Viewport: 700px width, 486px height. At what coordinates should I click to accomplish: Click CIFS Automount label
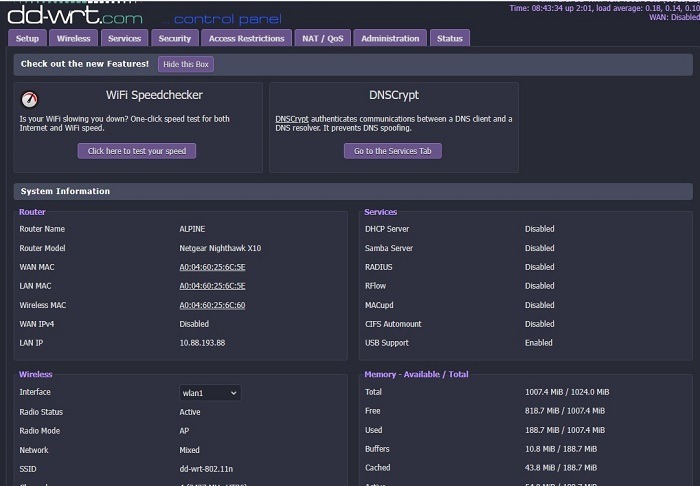point(393,324)
